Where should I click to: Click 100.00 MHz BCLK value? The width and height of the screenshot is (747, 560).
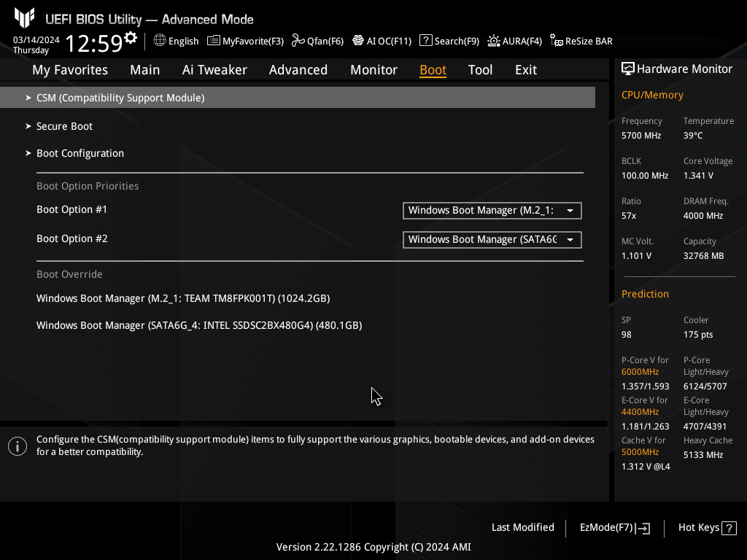coord(645,176)
